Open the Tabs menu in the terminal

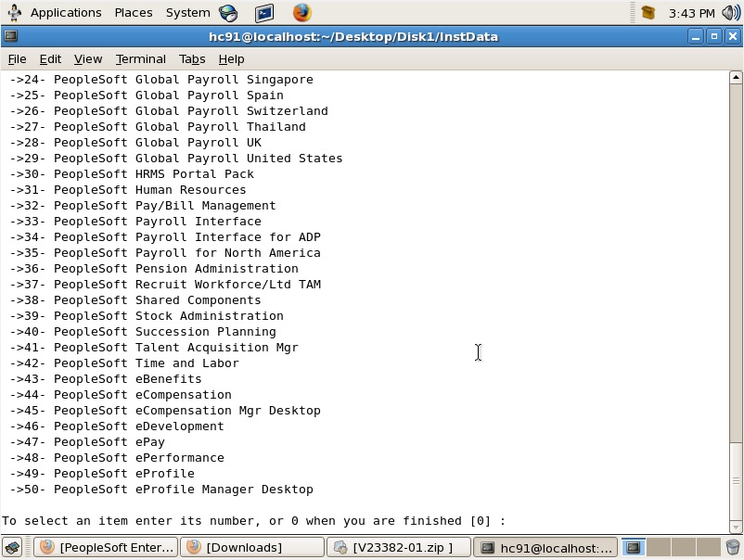[192, 58]
